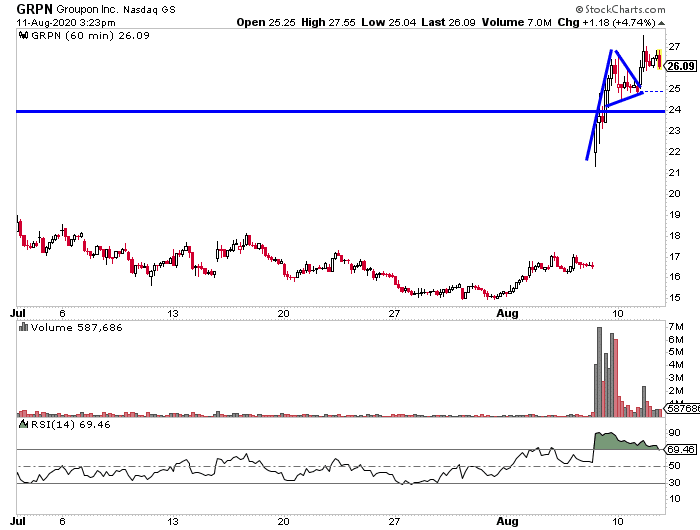Click the High 27.55 value

(328, 22)
